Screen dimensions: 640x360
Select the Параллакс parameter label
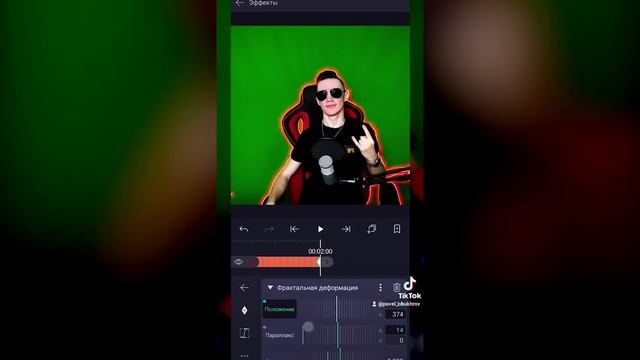point(280,335)
